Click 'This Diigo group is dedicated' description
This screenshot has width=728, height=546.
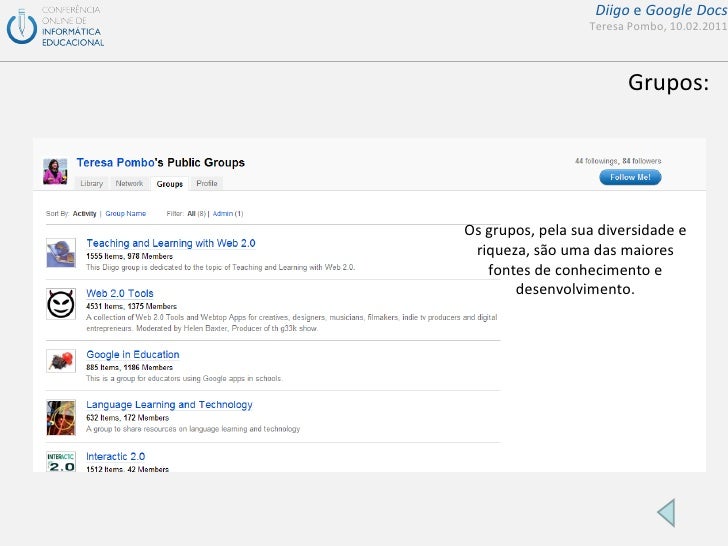pyautogui.click(x=221, y=267)
